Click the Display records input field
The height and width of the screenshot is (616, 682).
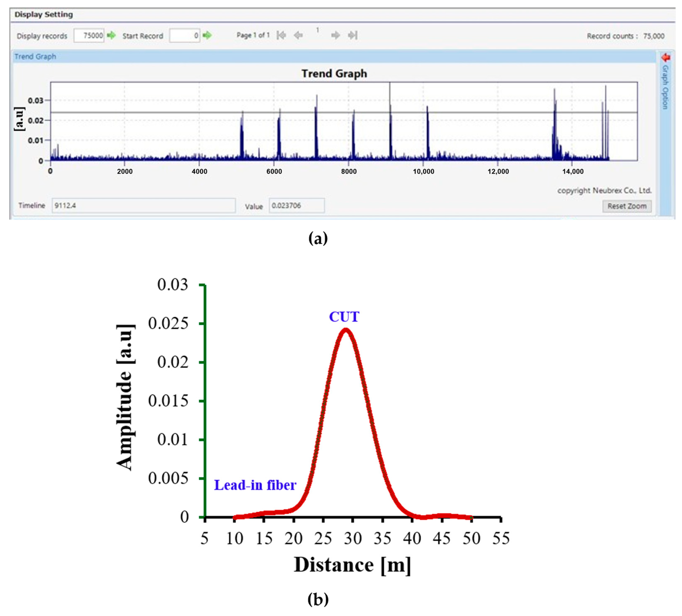pyautogui.click(x=89, y=36)
